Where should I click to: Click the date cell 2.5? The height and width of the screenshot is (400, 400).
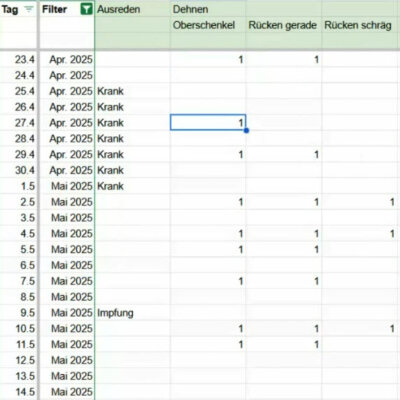(x=18, y=202)
